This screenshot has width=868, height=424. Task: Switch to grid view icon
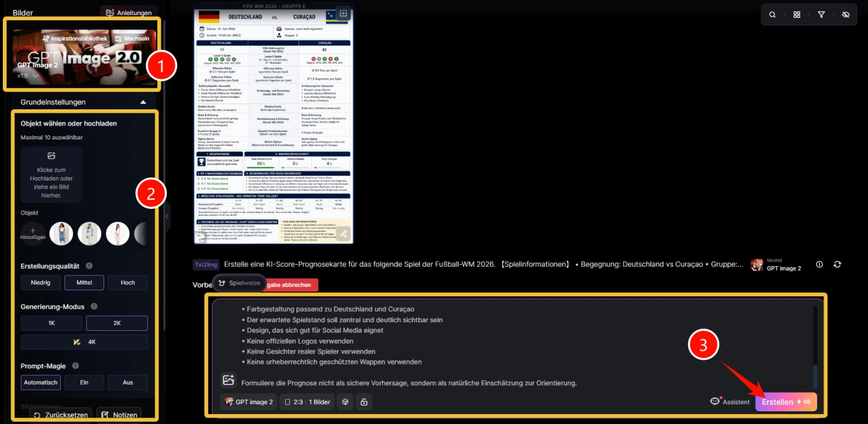click(x=797, y=15)
